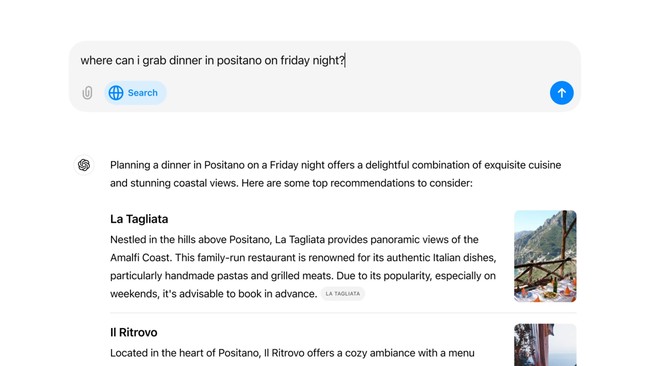650x366 pixels.
Task: Open the LA TAGLIATA source citation chip
Action: (x=343, y=293)
